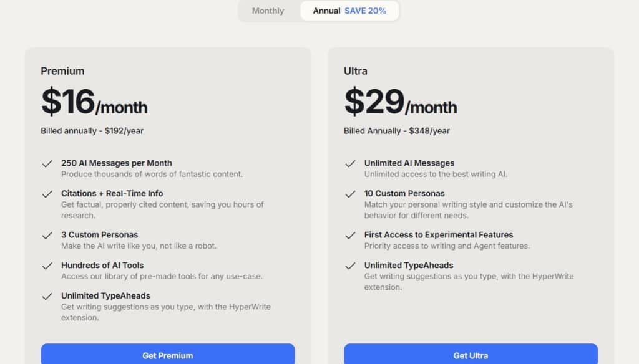
Task: Click checkmark next to 10 Custom Personas
Action: (350, 194)
